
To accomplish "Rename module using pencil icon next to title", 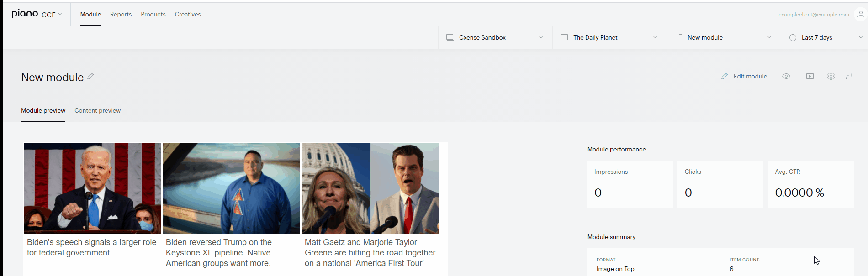I will point(90,76).
